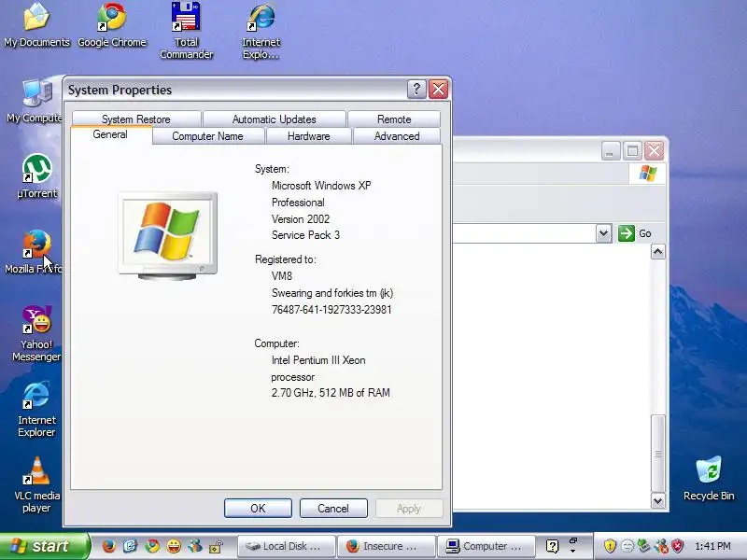Click the help question-mark icon on the taskbar
The image size is (747, 560).
(552, 546)
